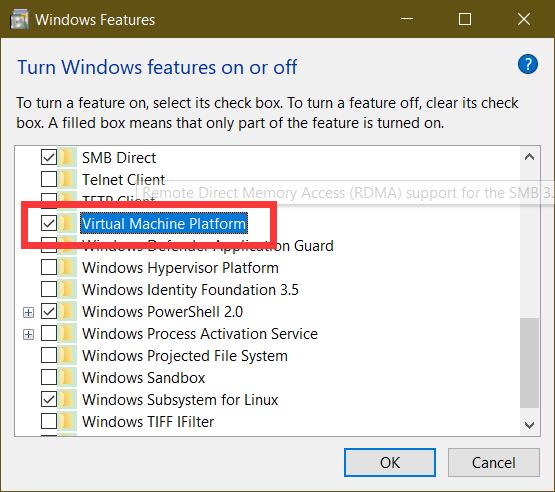Select Windows Identity Foundation 3.5 item
Viewport: 555px width, 492px height.
pos(190,290)
